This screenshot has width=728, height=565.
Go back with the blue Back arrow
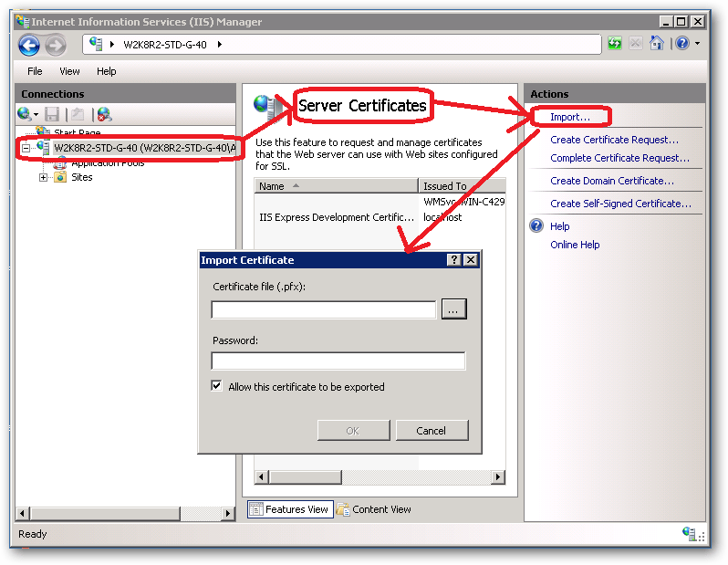(x=29, y=45)
